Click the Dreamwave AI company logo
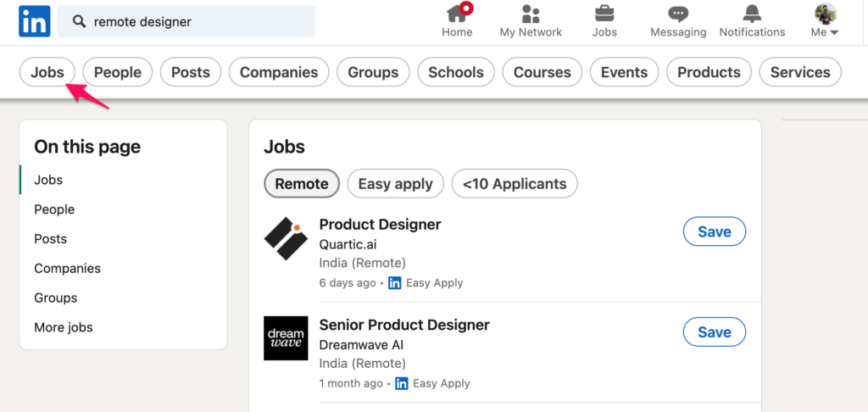 [x=286, y=338]
